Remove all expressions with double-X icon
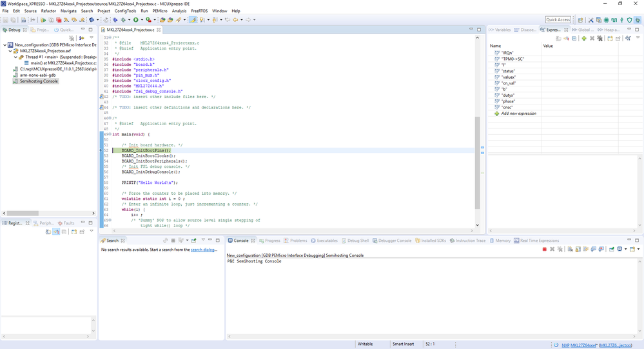The width and height of the screenshot is (644, 349). [600, 38]
